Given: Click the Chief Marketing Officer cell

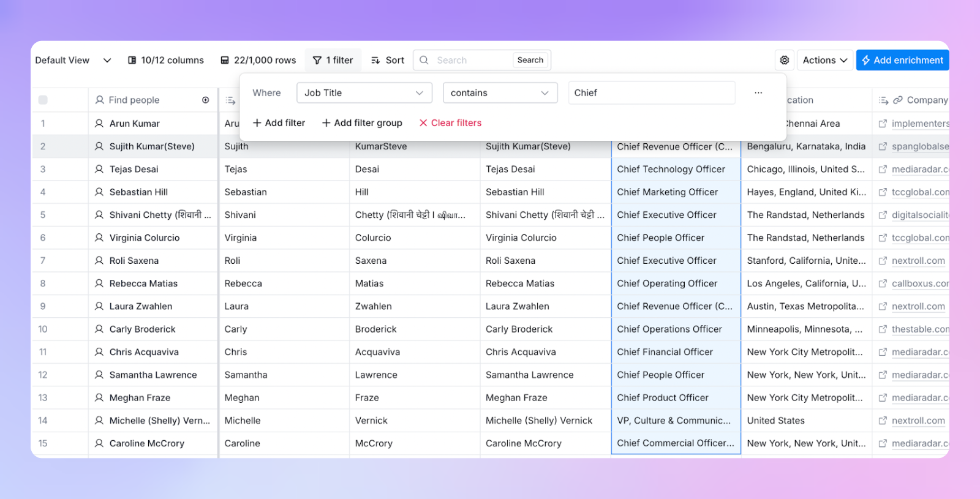Looking at the screenshot, I should (676, 192).
